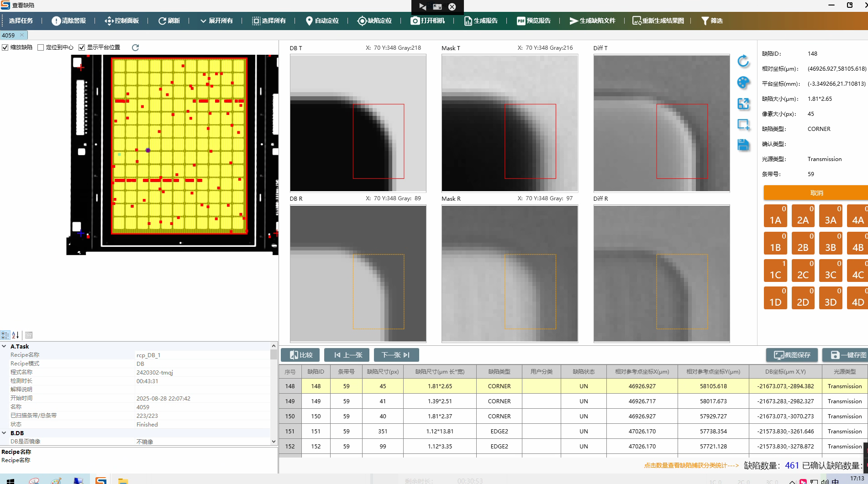Sort properties alphabetically with the A-Z icon
Image resolution: width=868 pixels, height=484 pixels.
(16, 335)
